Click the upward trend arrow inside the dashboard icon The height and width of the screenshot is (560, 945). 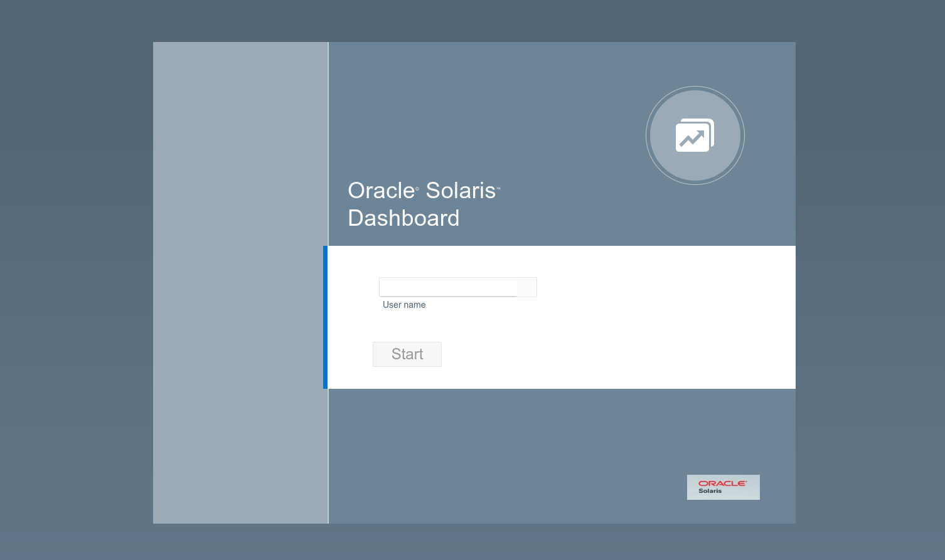coord(692,138)
